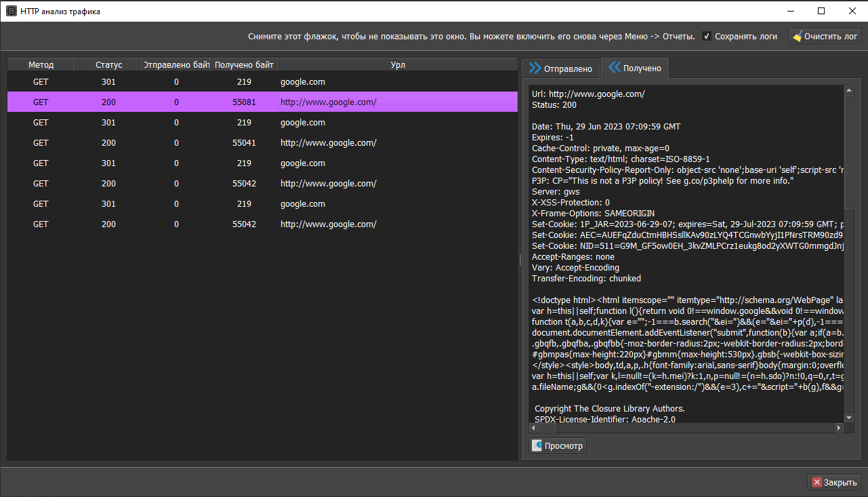Screen dimensions: 868x497
Task: Click the red X icon on Закрыть
Action: pyautogui.click(x=817, y=482)
